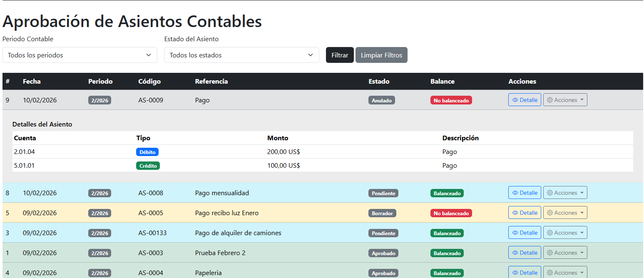Screen dimensions: 644x278
Task: Click eye icon for Pago recibo luz Enero
Action: (515, 213)
